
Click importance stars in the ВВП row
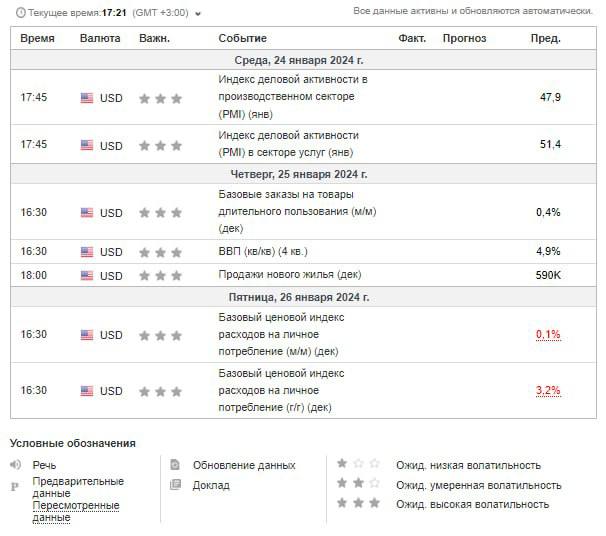tap(160, 252)
